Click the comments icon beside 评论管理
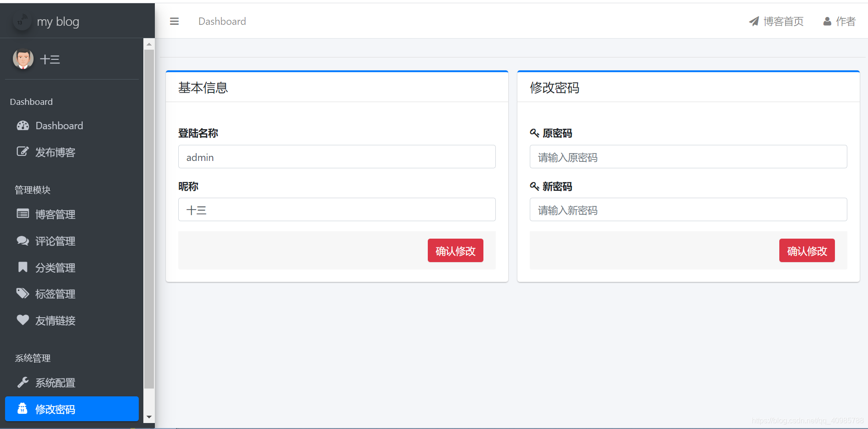The image size is (868, 429). click(x=23, y=240)
